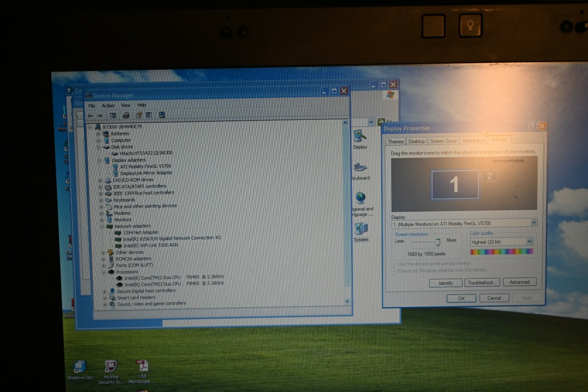
Task: Click the Modems category label
Action: click(122, 213)
